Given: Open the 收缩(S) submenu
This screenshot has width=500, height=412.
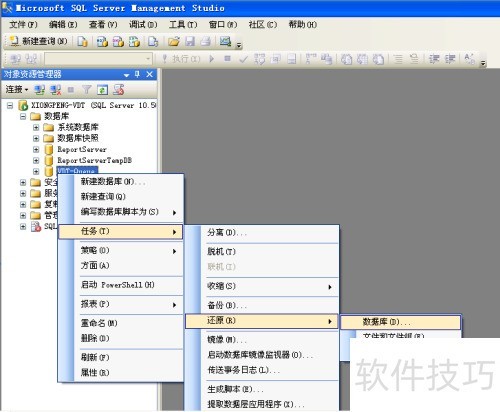Looking at the screenshot, I should pyautogui.click(x=262, y=286).
